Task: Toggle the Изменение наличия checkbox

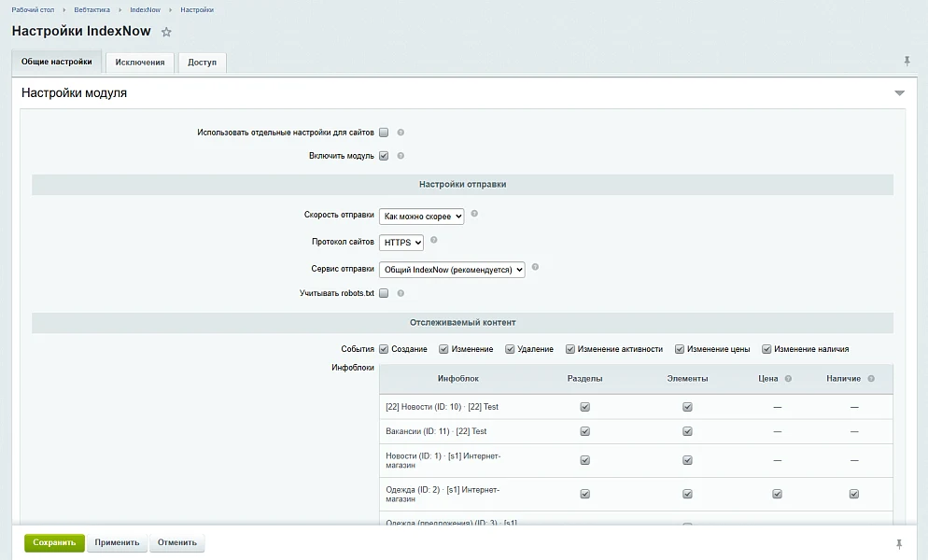Action: tap(766, 349)
